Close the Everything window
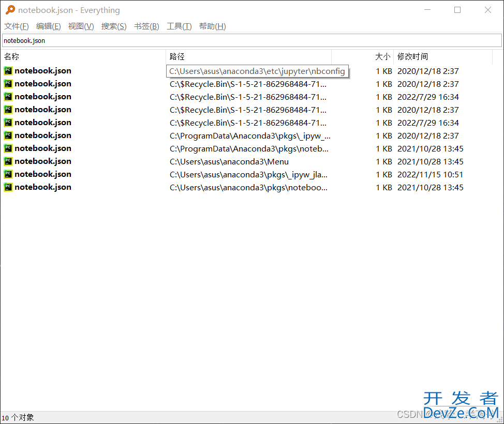The height and width of the screenshot is (424, 504). pos(487,10)
